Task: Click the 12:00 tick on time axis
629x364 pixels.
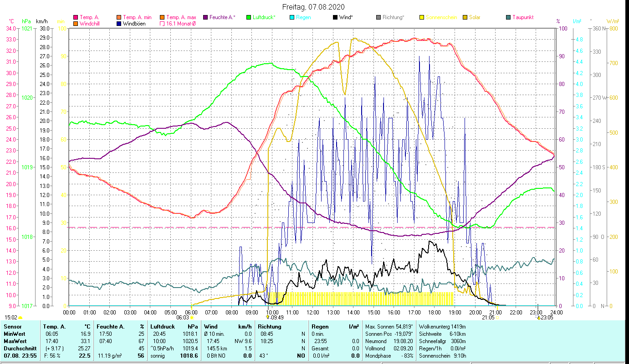Action: click(313, 312)
